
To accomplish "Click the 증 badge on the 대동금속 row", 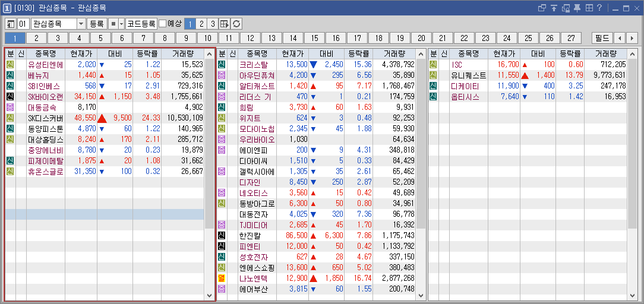I will tap(10, 107).
